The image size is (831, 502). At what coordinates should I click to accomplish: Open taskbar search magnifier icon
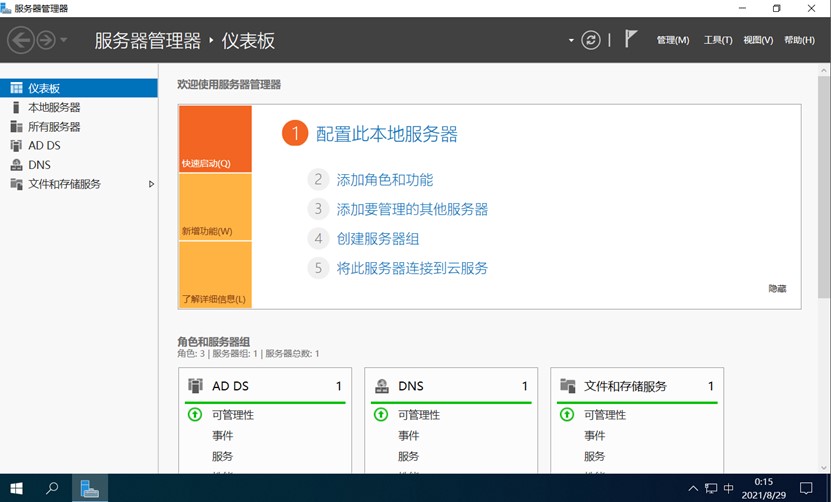pos(52,488)
